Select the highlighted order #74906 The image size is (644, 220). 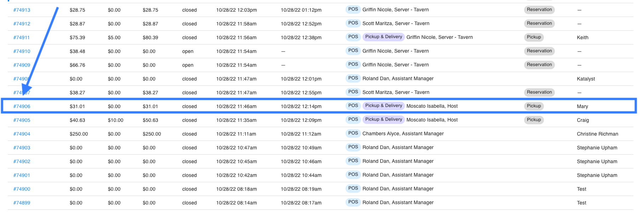(x=22, y=106)
